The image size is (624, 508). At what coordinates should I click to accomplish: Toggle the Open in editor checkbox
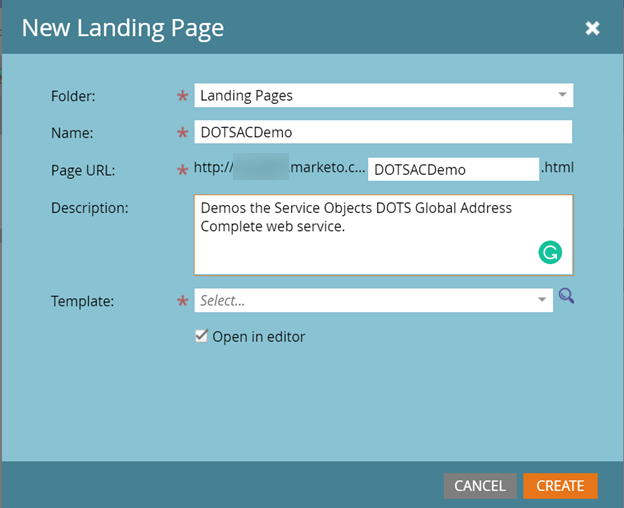(201, 336)
